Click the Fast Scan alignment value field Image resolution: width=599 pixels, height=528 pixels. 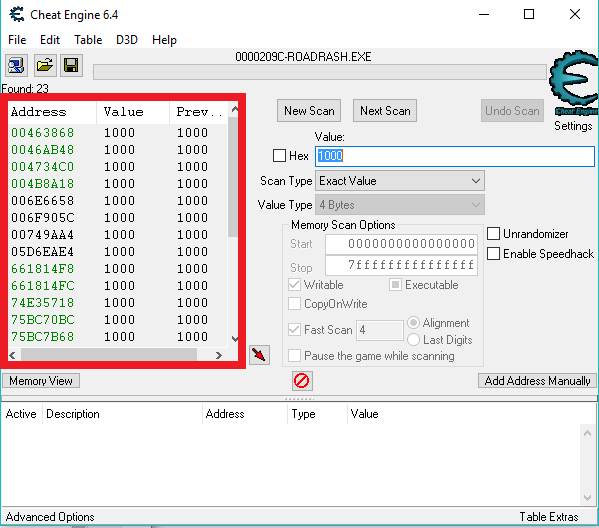380,330
